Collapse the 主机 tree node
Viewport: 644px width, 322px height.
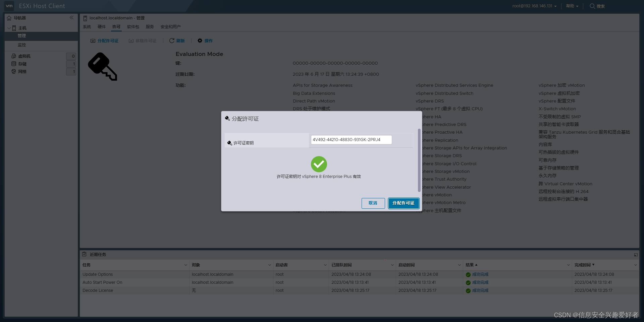[x=9, y=28]
